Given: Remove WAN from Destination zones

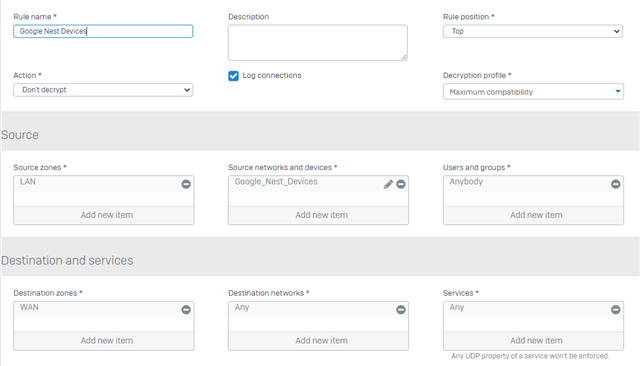Looking at the screenshot, I should tap(186, 310).
